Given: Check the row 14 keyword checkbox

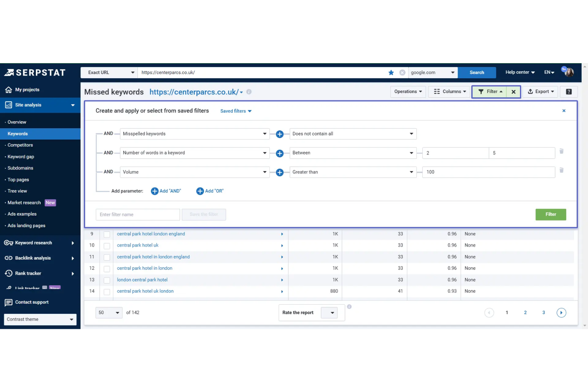Looking at the screenshot, I should click(x=106, y=291).
